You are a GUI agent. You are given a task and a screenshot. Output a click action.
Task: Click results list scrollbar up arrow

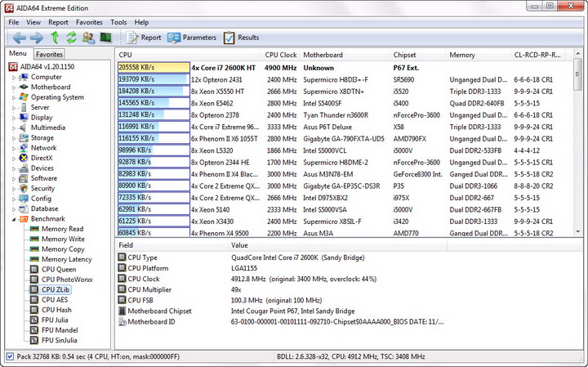click(x=578, y=54)
